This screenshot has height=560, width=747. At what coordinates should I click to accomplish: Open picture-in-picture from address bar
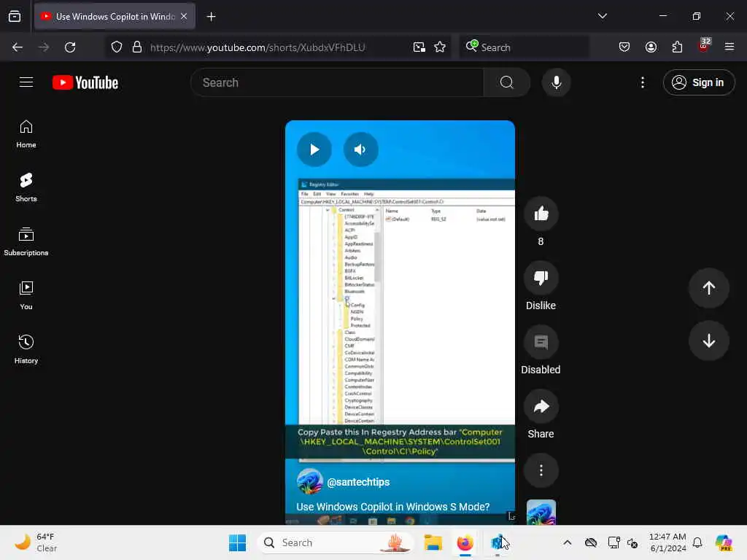coord(419,47)
